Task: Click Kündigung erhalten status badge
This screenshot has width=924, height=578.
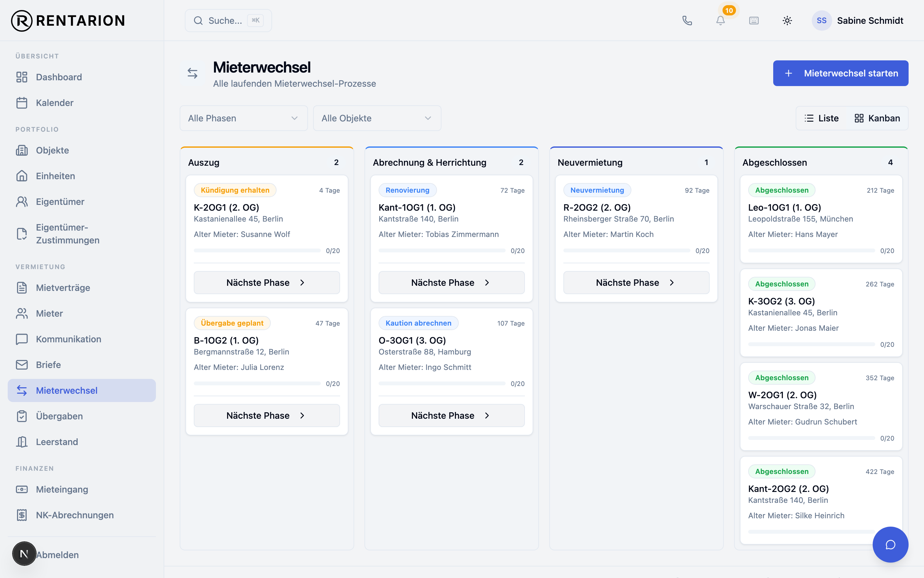Action: click(235, 190)
